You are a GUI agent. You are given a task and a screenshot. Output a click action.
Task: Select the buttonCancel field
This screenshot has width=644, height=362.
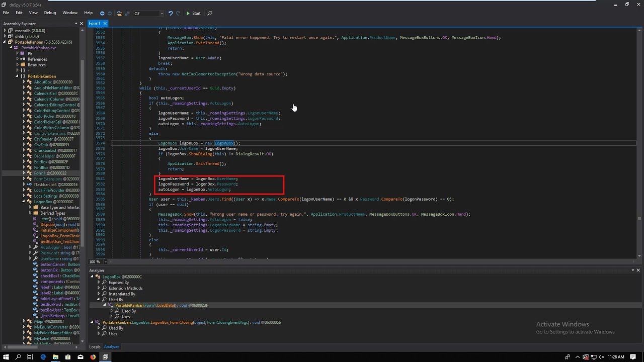coord(60,264)
